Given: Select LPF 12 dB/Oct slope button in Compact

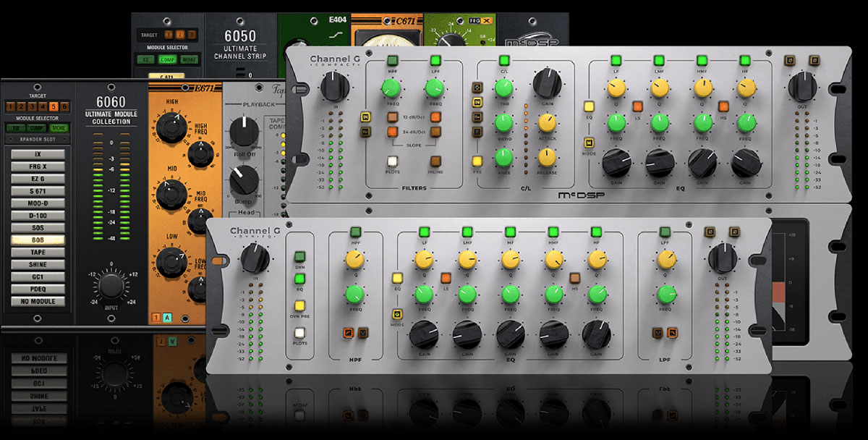Looking at the screenshot, I should coord(436,117).
